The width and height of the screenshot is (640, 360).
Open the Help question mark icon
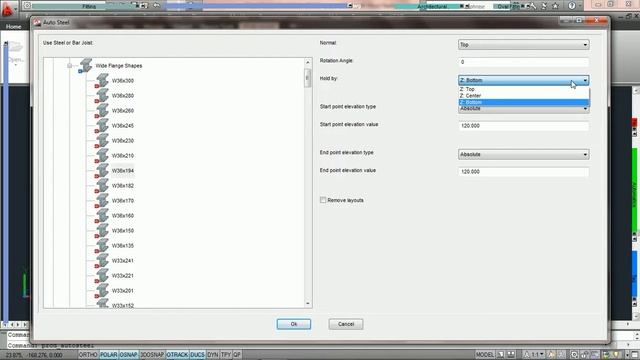click(x=572, y=6)
